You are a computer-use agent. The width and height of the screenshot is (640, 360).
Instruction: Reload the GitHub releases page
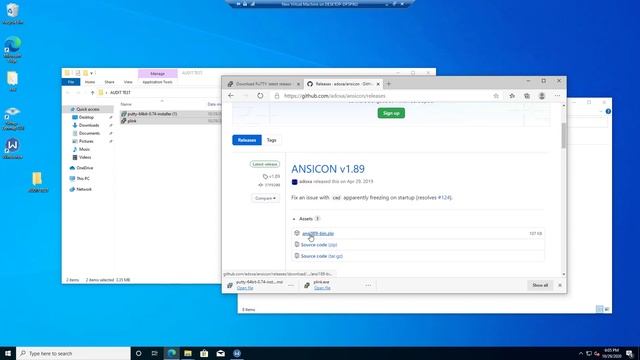click(x=260, y=96)
